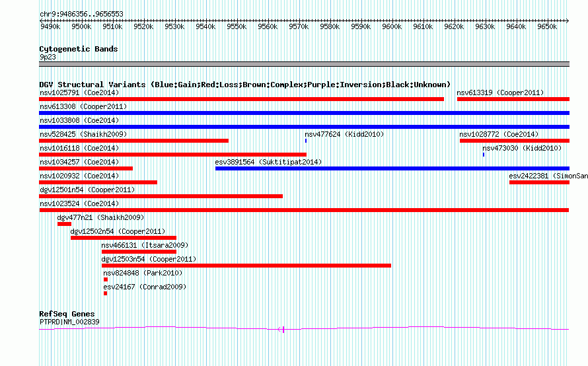Open the nsv1033808 (Coe2014) label
Screen dimensions: 588x366
point(79,120)
